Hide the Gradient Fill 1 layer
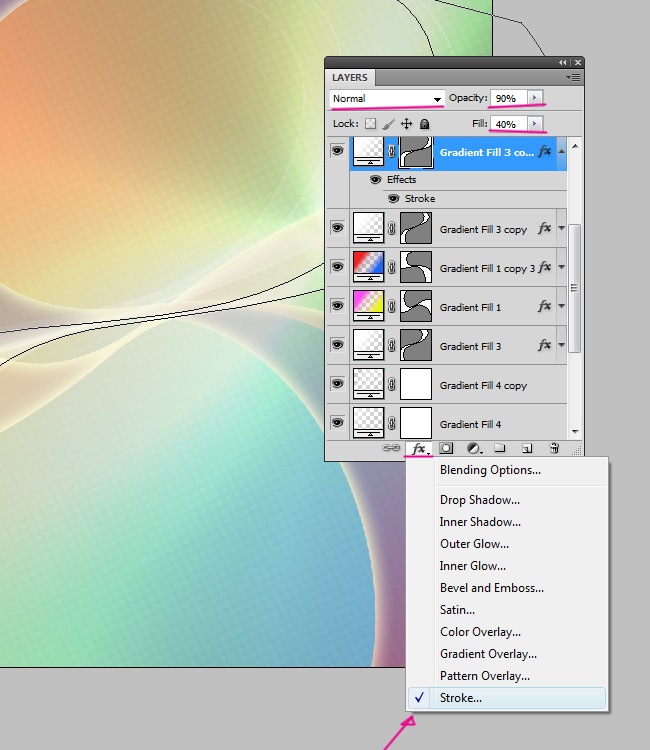This screenshot has width=650, height=750. 338,307
